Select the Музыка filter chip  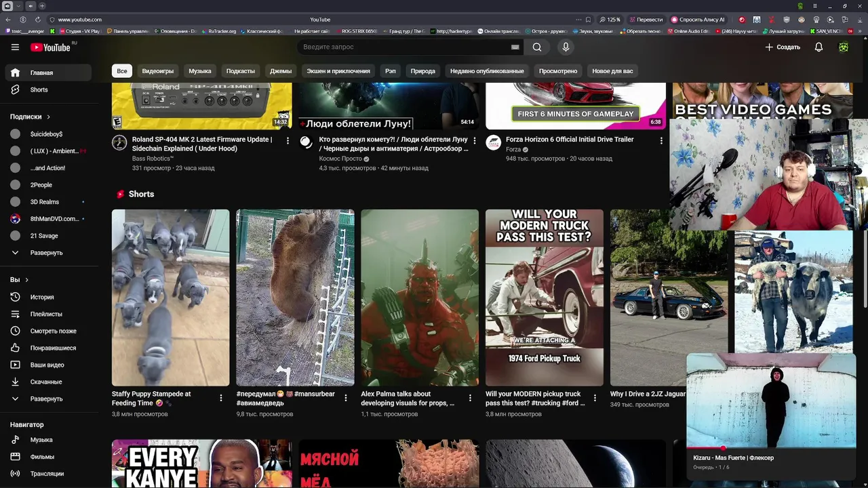199,71
